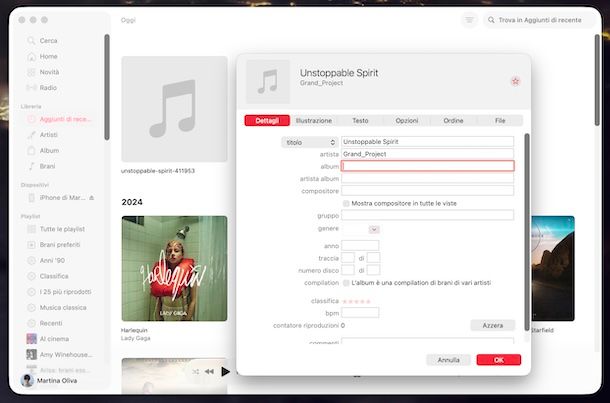The width and height of the screenshot is (610, 403).
Task: Select the File tab
Action: pos(499,120)
